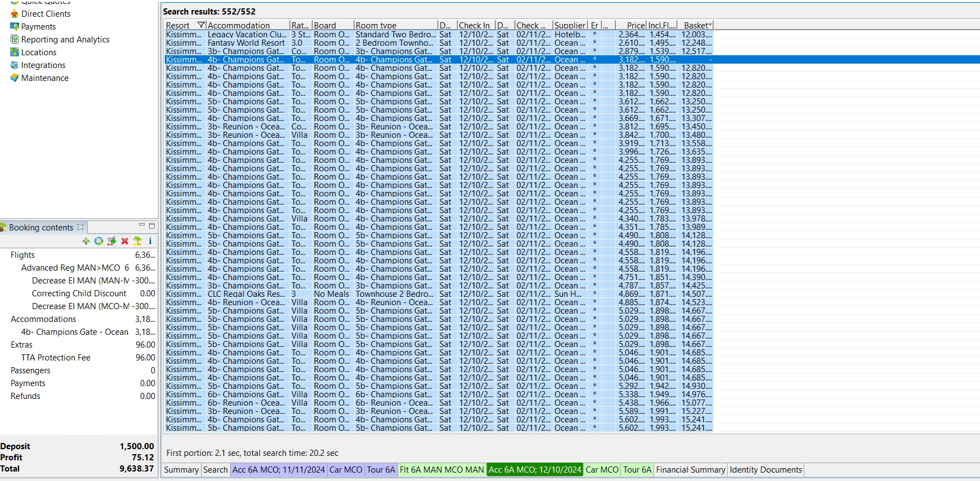Click the Deposit amount 1,500.00
Viewport: 980px width, 481px height.
(137, 446)
